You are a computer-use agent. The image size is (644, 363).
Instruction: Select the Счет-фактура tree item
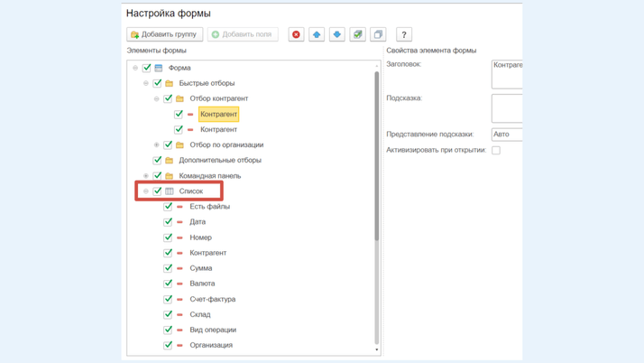click(212, 299)
